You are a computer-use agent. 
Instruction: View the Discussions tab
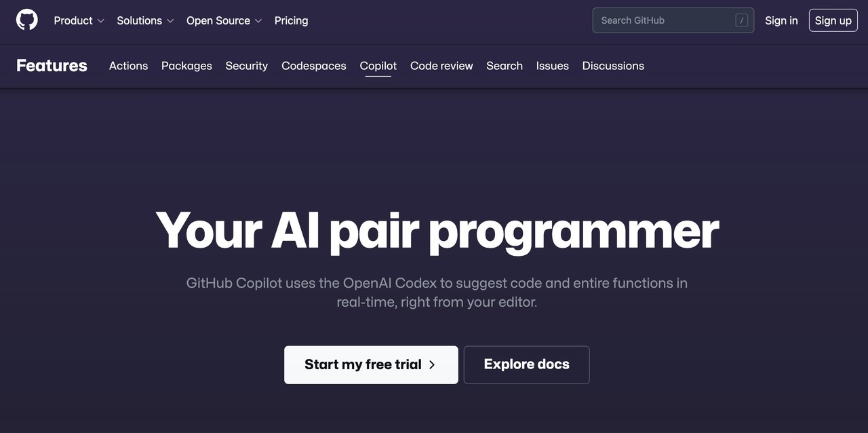coord(613,66)
